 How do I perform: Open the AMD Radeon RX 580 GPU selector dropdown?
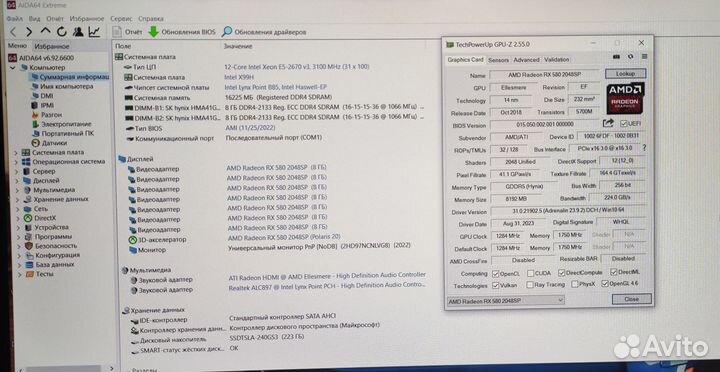(506, 300)
